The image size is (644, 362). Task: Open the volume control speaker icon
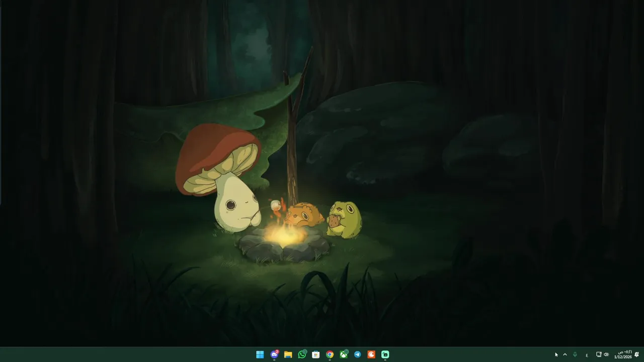606,354
